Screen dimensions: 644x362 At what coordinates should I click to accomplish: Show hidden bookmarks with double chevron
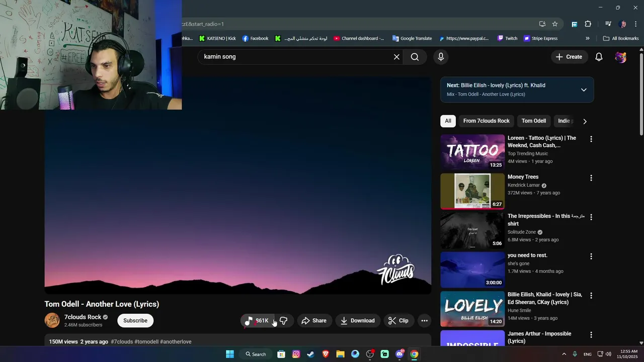coord(587,38)
